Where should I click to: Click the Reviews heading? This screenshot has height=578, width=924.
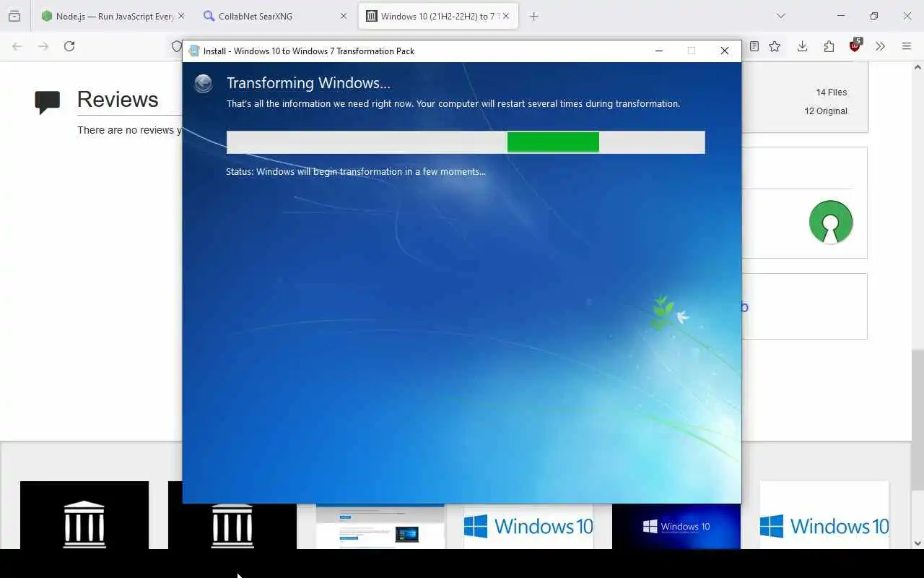[118, 100]
